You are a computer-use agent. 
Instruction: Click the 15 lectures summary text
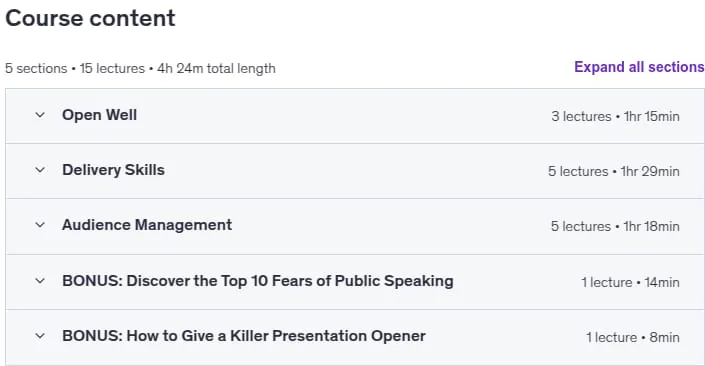[112, 68]
